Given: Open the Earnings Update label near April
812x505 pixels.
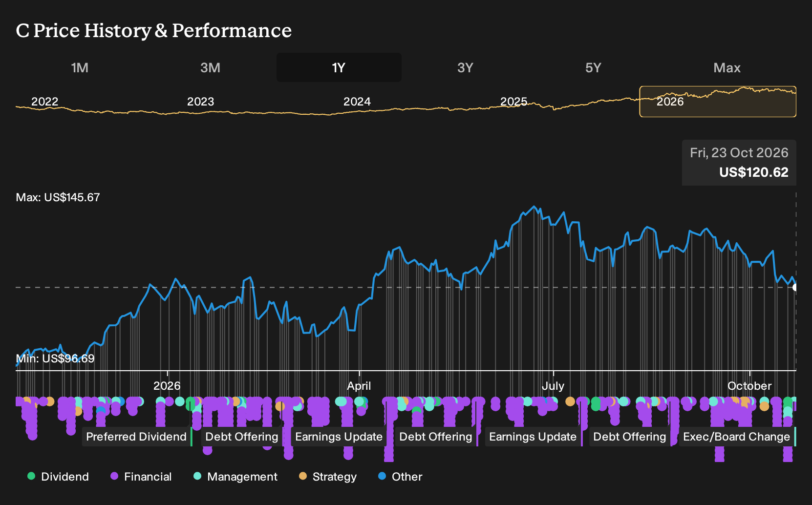Looking at the screenshot, I should coord(339,437).
